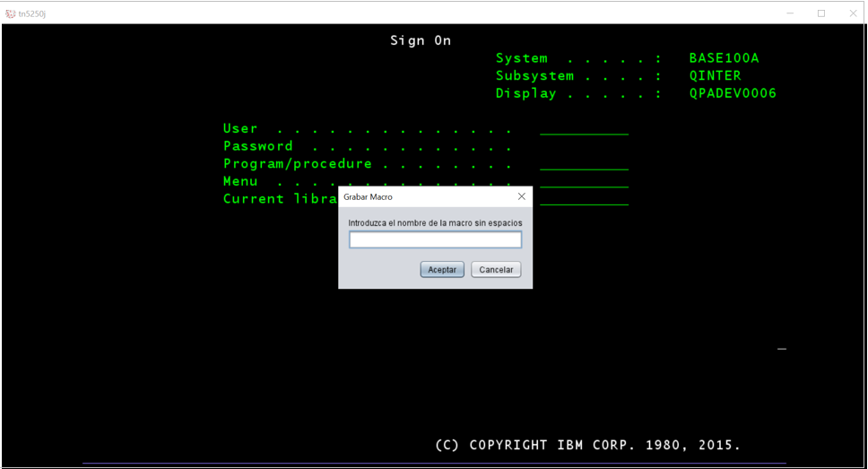
Task: Click the IBM copyright line
Action: (x=587, y=445)
